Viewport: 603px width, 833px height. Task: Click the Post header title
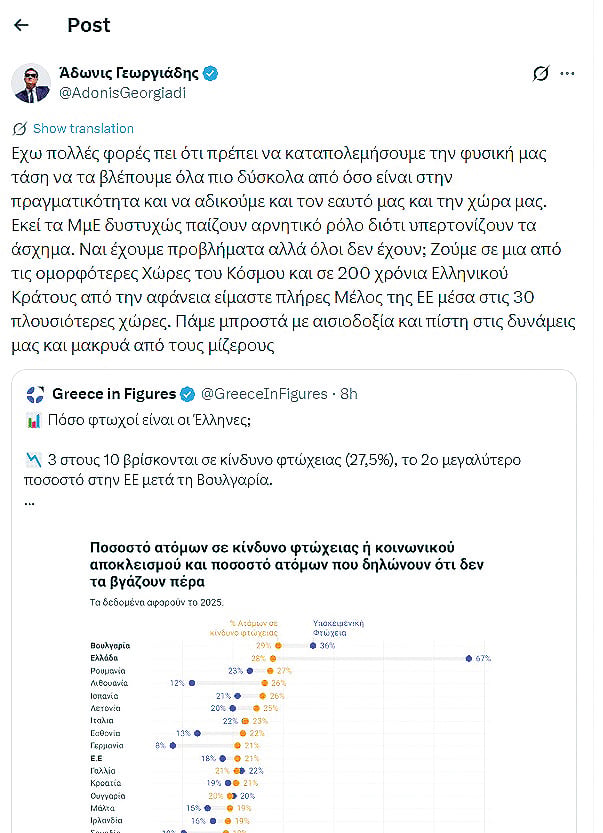[89, 25]
